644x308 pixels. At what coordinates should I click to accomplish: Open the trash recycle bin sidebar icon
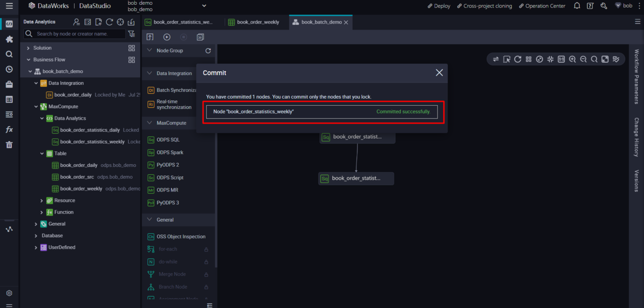point(9,145)
